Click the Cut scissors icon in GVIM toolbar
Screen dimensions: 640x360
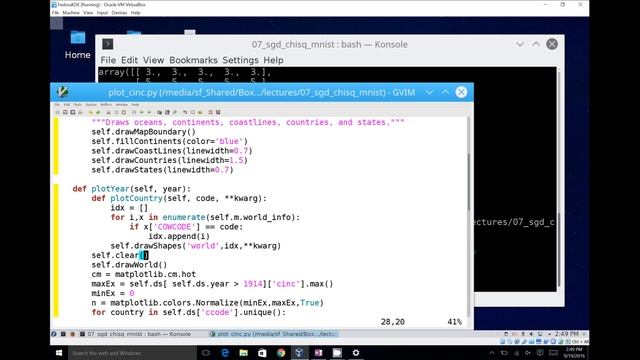click(x=109, y=112)
